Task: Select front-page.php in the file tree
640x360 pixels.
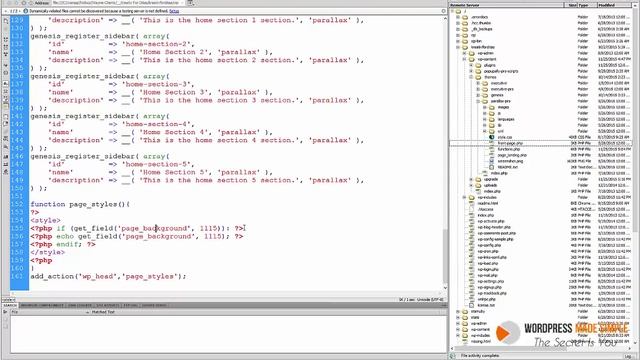Action: pos(510,143)
